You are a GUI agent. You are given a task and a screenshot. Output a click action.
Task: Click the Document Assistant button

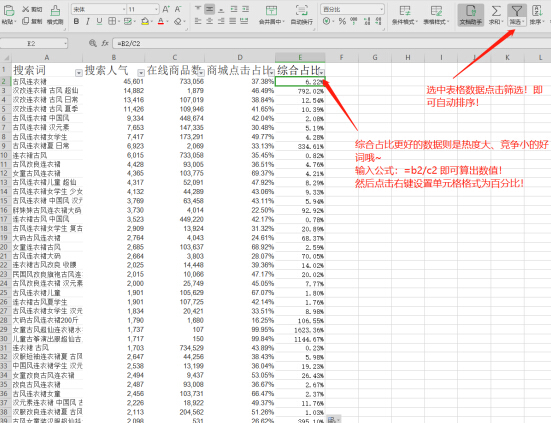(x=471, y=15)
